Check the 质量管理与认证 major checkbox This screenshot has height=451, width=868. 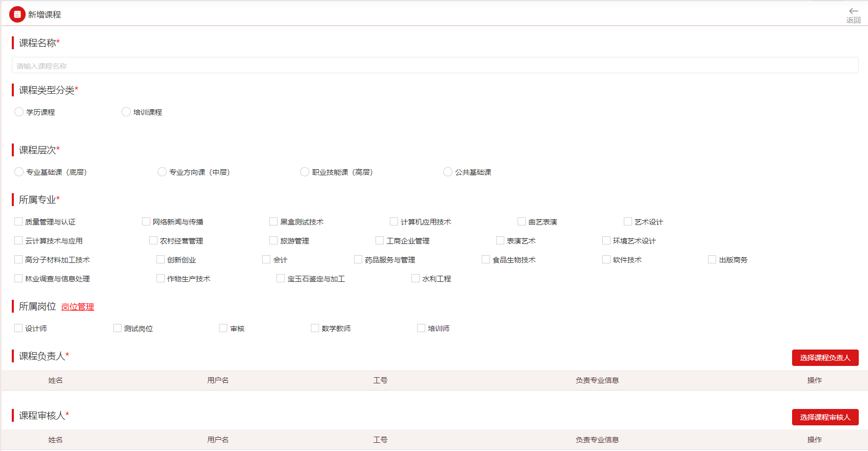[18, 221]
